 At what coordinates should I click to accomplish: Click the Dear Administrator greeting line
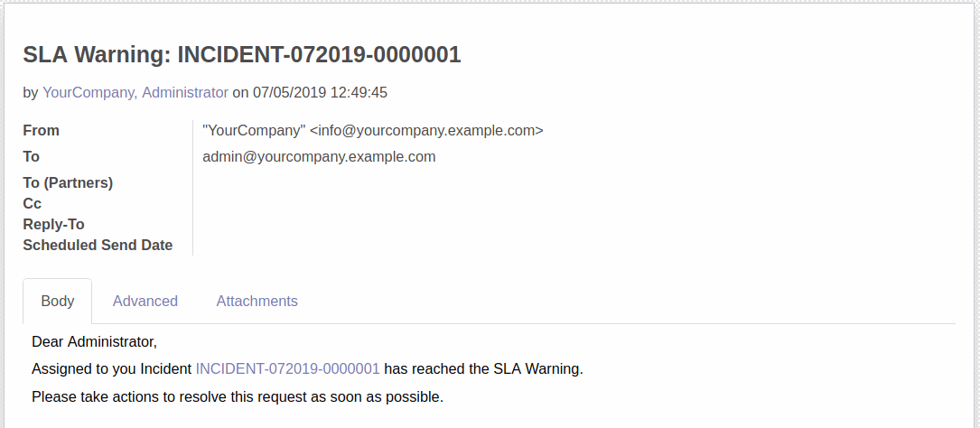[94, 342]
